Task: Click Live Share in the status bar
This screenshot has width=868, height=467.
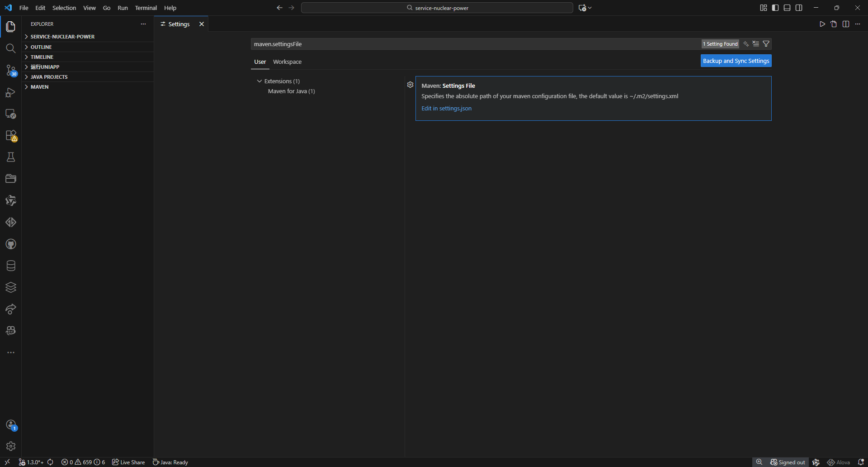Action: pos(128,462)
